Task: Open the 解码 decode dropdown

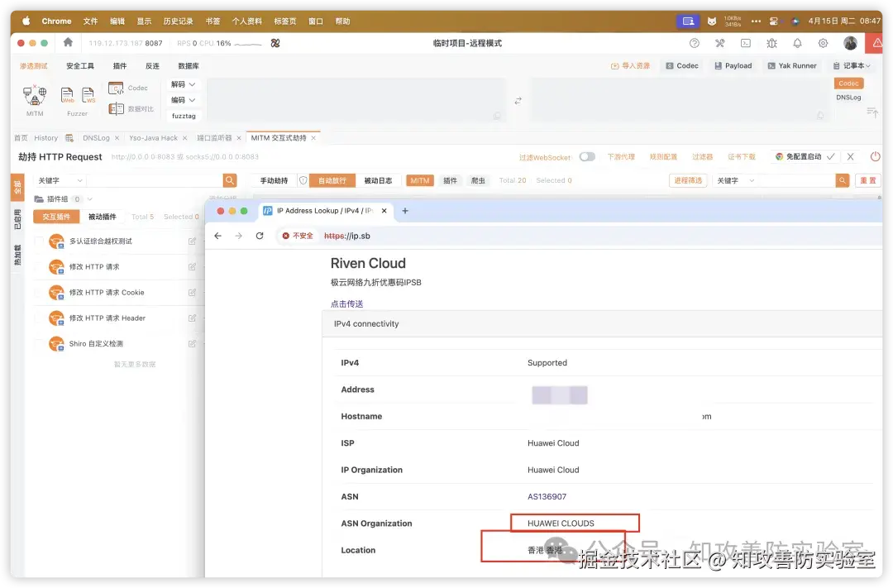Action: tap(183, 84)
